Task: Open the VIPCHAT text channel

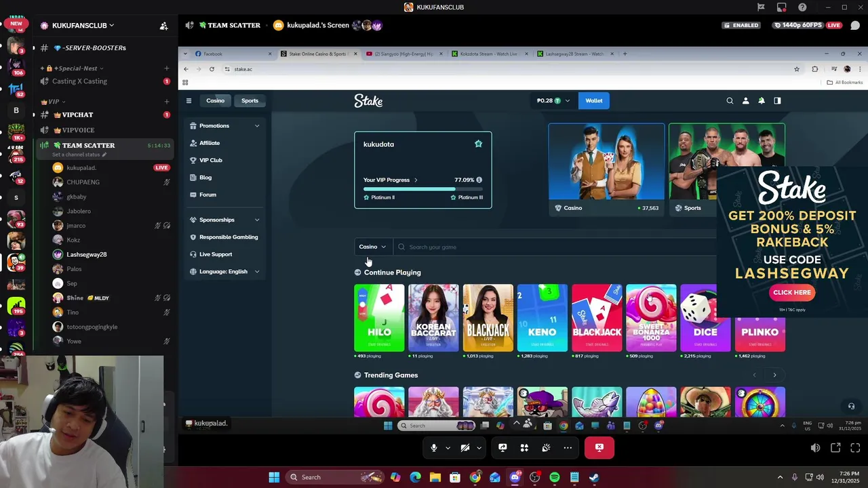Action: pyautogui.click(x=77, y=115)
